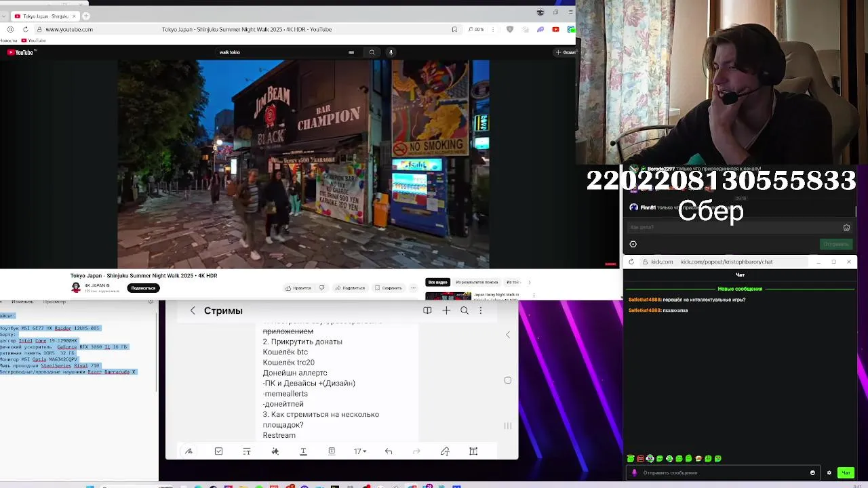The width and height of the screenshot is (868, 488).
Task: Go back from the Стримы note
Action: tap(193, 310)
